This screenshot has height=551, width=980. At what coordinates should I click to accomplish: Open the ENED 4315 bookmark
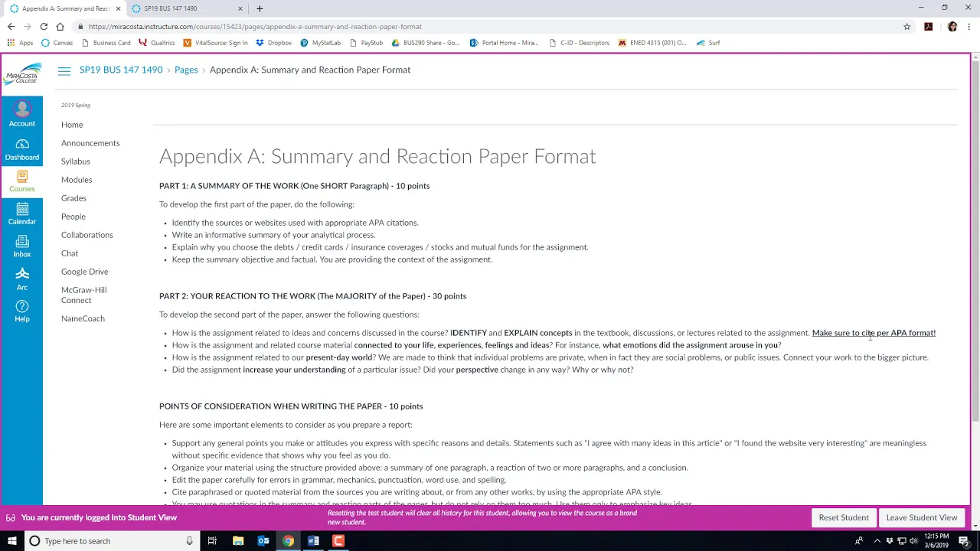tap(652, 43)
